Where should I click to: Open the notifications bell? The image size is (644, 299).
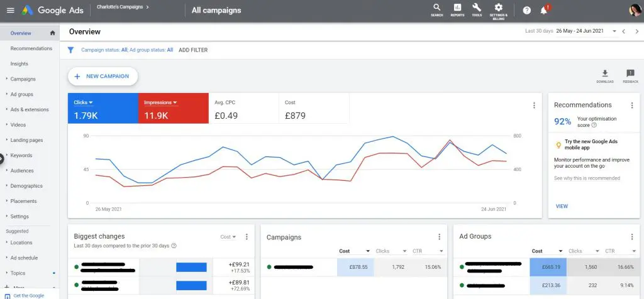[x=544, y=10]
